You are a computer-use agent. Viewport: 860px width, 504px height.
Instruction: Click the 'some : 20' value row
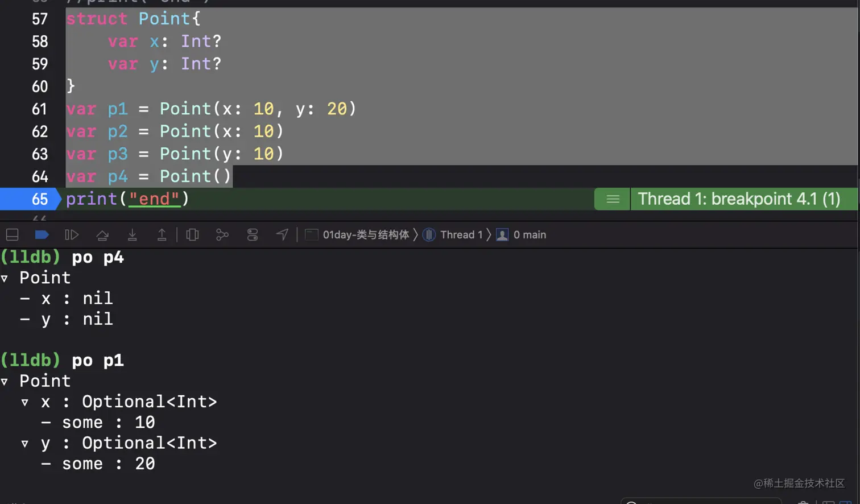[98, 464]
